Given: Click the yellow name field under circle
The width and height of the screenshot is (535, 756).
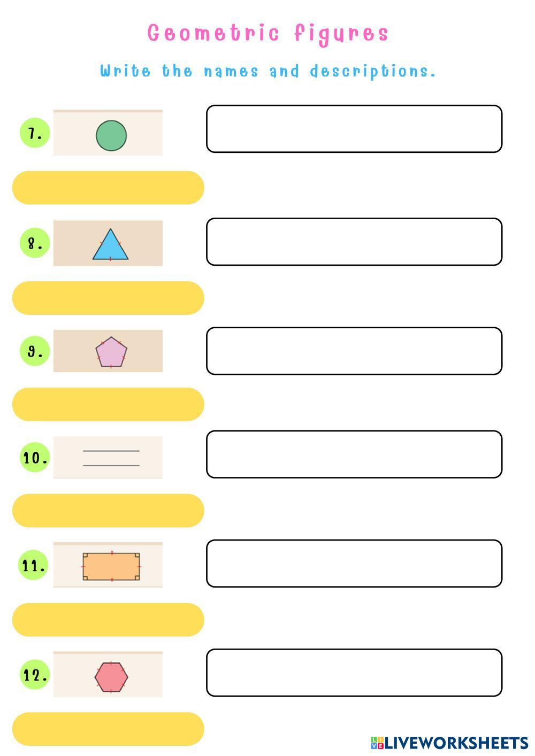Looking at the screenshot, I should (108, 188).
